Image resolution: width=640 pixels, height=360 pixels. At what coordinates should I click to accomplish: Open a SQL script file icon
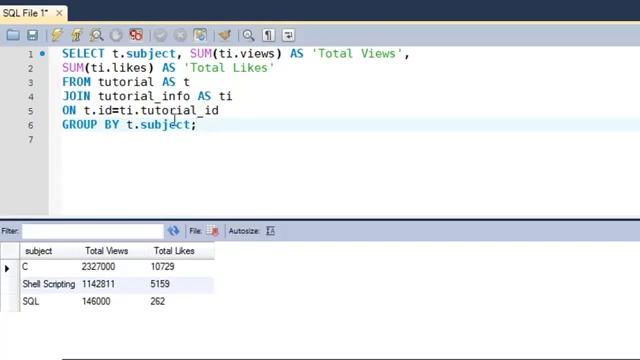click(x=13, y=36)
